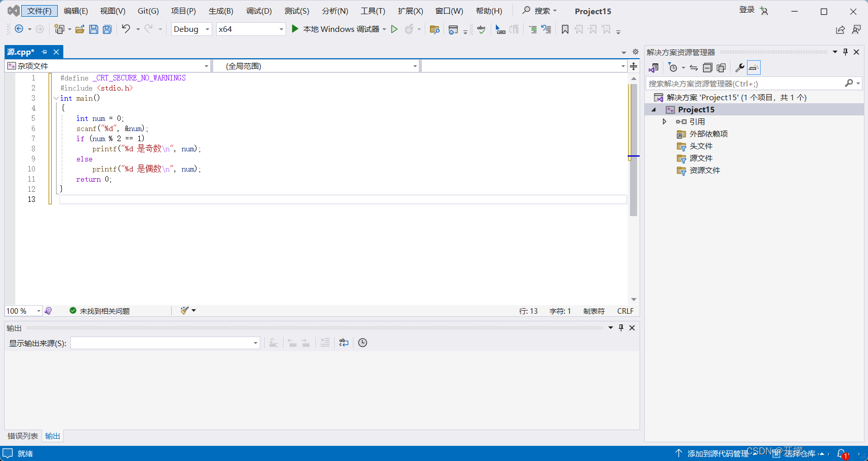Click pending changes filter clock icon

[673, 67]
